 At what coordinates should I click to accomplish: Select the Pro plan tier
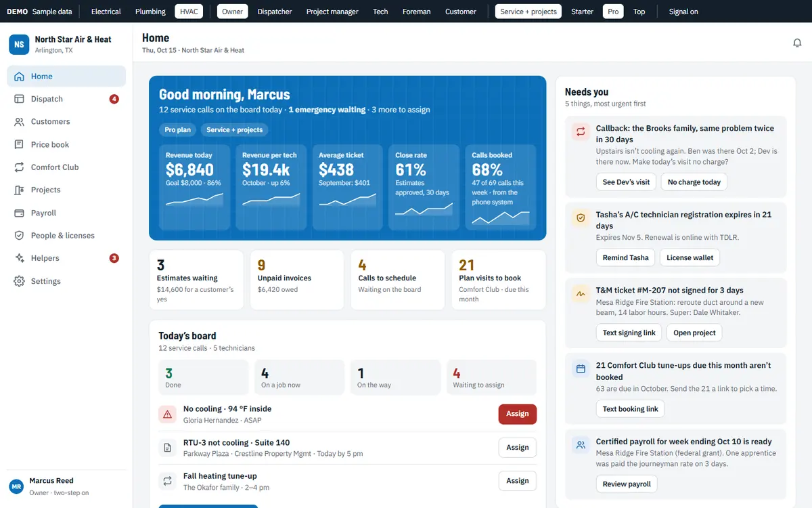click(613, 12)
